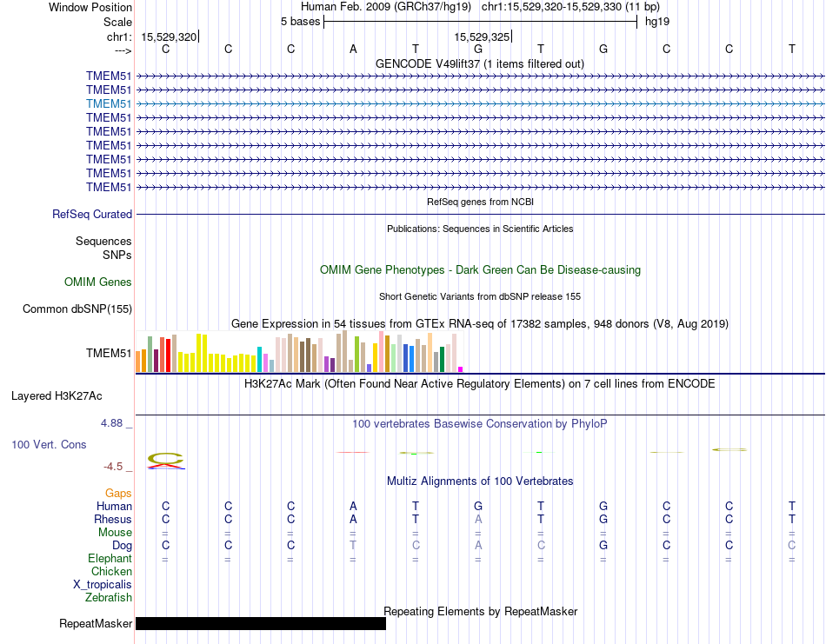Click RefSeq genes from NCBI title
The height and width of the screenshot is (644, 826).
point(480,202)
